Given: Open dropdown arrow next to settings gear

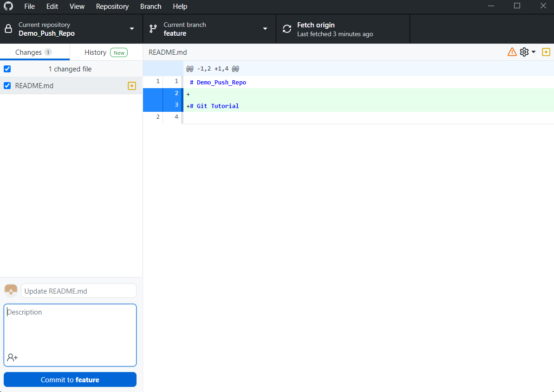Looking at the screenshot, I should [x=534, y=52].
